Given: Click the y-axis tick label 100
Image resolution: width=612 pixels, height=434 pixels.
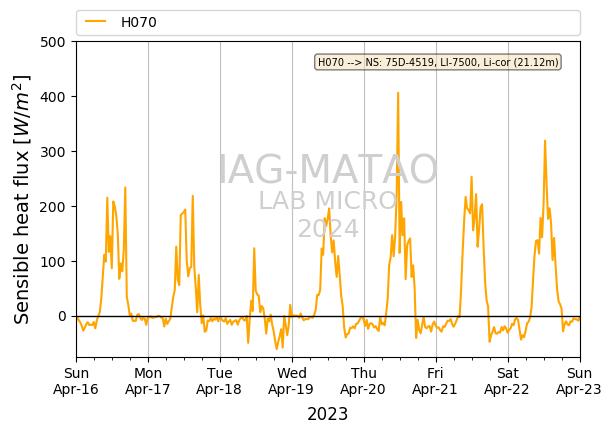Looking at the screenshot, I should (53, 261).
